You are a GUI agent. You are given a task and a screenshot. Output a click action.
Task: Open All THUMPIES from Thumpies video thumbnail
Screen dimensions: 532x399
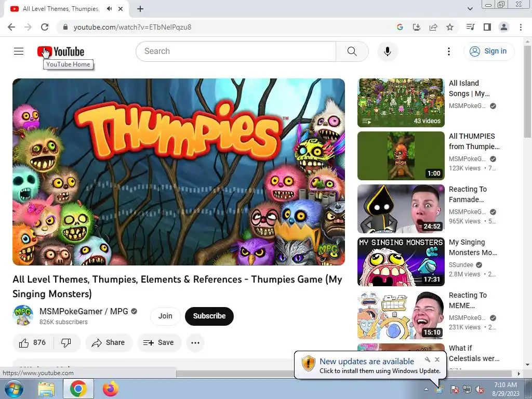pos(401,156)
